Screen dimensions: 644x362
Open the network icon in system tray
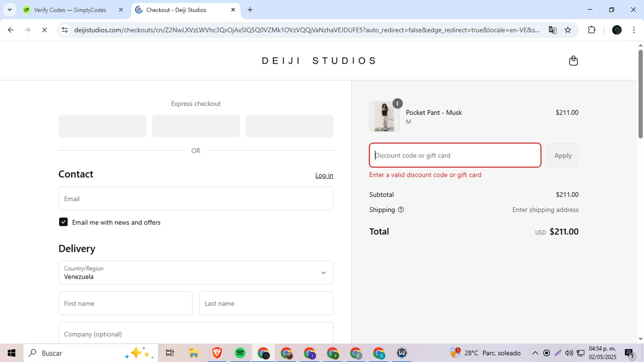click(580, 353)
